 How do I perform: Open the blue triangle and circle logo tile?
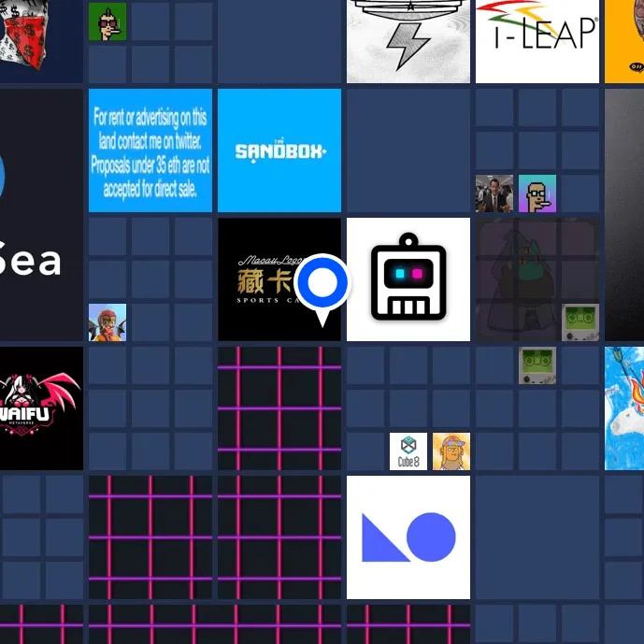coord(408,537)
